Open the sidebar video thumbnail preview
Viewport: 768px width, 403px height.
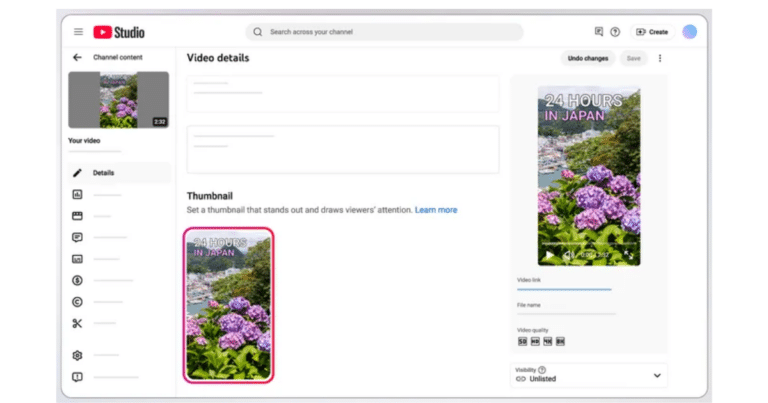click(119, 100)
